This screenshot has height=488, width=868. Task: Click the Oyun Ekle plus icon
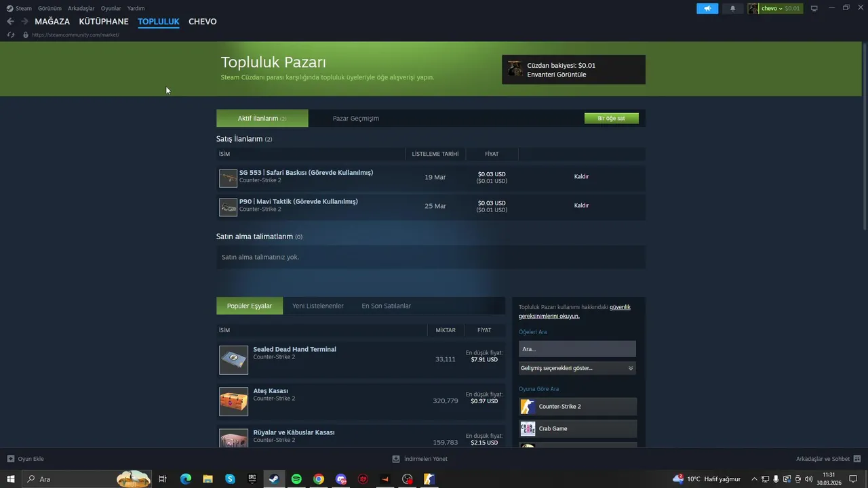pos(11,459)
